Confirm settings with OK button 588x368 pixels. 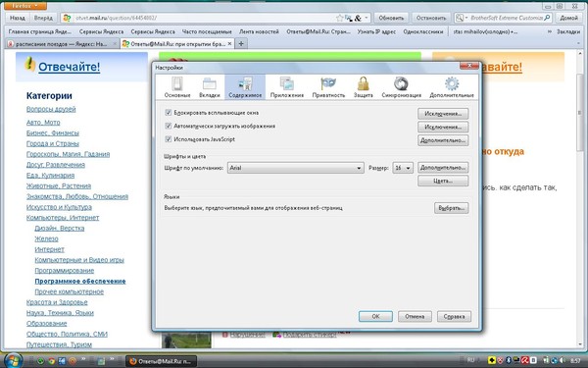click(x=375, y=317)
